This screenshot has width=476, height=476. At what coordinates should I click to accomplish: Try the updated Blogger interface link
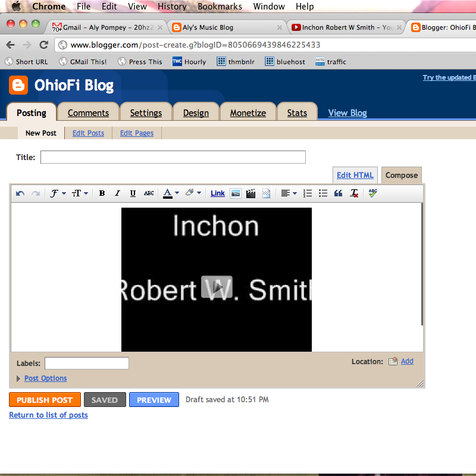(449, 77)
